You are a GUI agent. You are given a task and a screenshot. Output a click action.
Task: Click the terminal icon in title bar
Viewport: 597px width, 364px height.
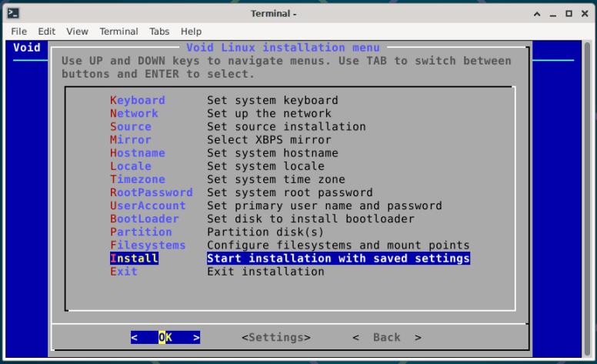pos(13,13)
